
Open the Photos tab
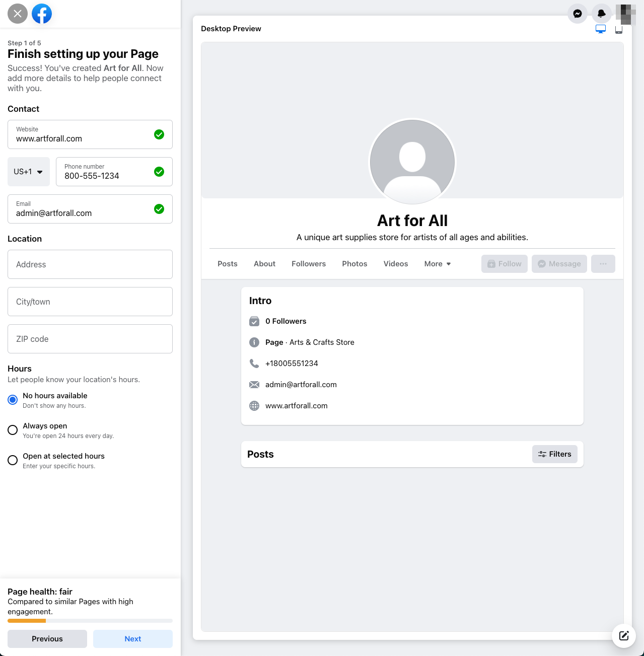(354, 263)
